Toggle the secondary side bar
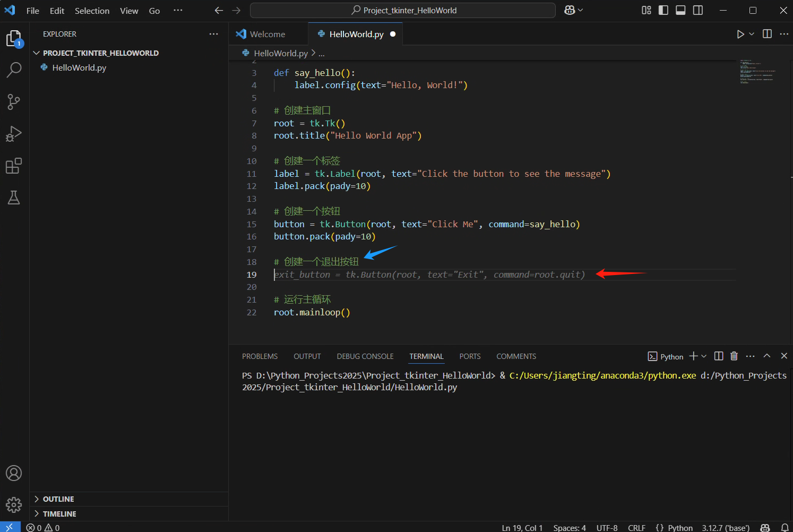The image size is (793, 532). 698,11
